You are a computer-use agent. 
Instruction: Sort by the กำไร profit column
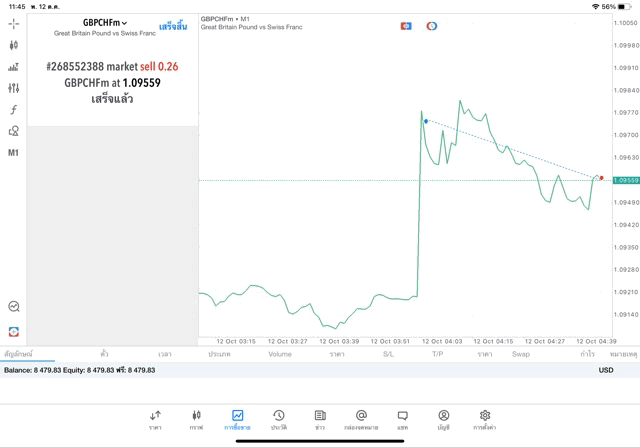click(587, 354)
